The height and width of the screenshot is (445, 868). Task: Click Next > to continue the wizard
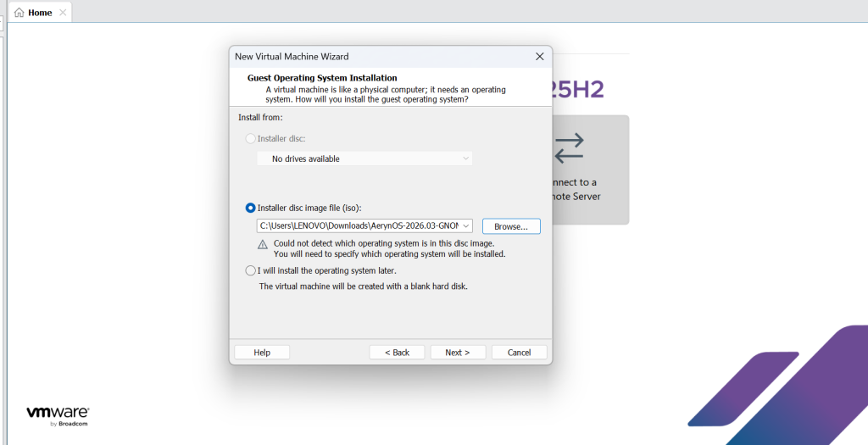click(457, 353)
